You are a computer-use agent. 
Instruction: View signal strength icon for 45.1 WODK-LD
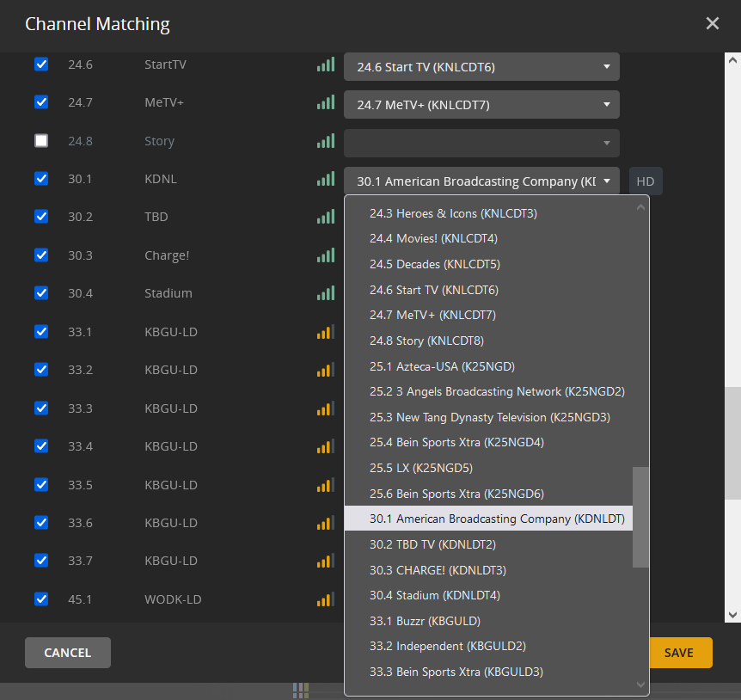click(x=326, y=599)
